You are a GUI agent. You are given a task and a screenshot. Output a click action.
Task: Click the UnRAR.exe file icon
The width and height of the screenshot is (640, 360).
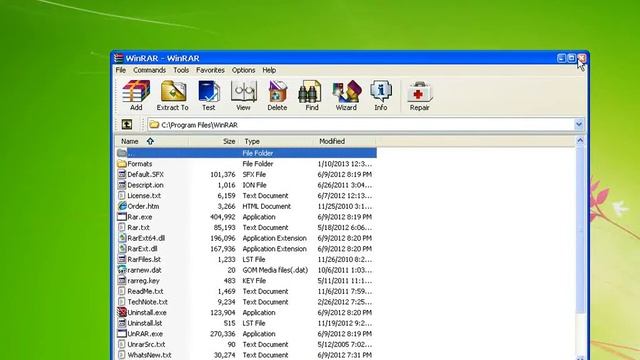pyautogui.click(x=122, y=333)
